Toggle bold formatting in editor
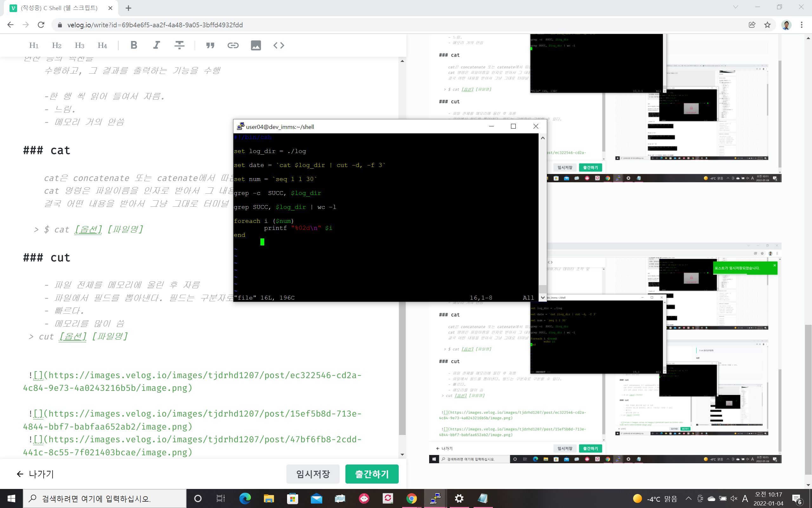Image resolution: width=812 pixels, height=508 pixels. [134, 45]
